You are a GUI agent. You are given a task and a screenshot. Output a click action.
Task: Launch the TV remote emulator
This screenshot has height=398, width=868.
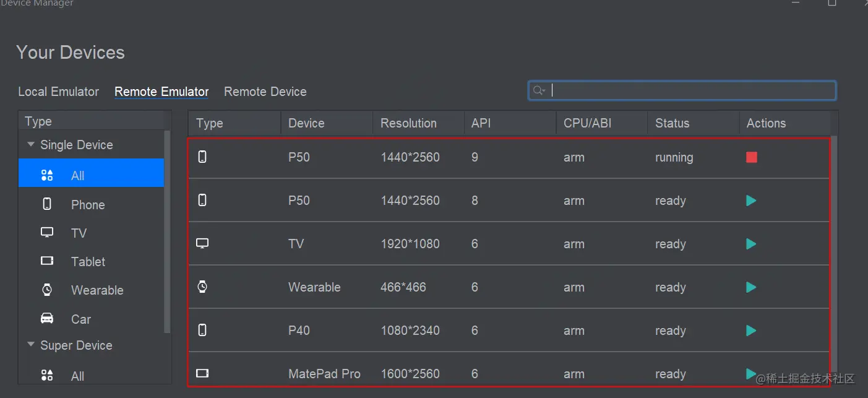(x=751, y=244)
